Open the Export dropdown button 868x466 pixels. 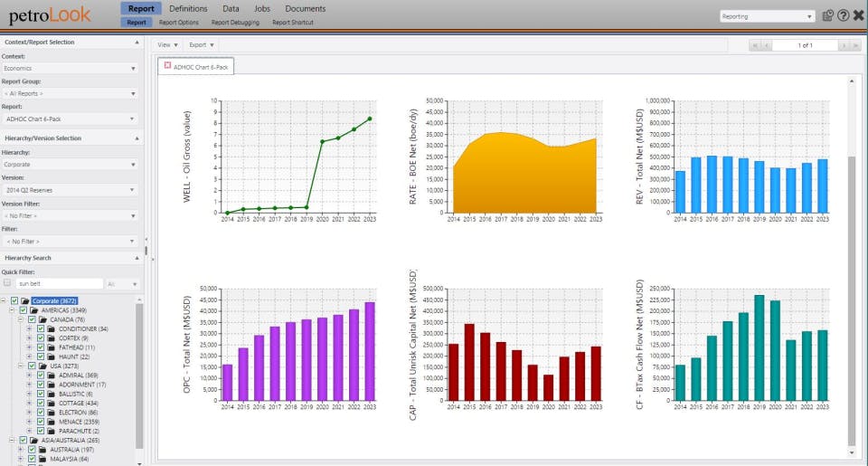[202, 45]
